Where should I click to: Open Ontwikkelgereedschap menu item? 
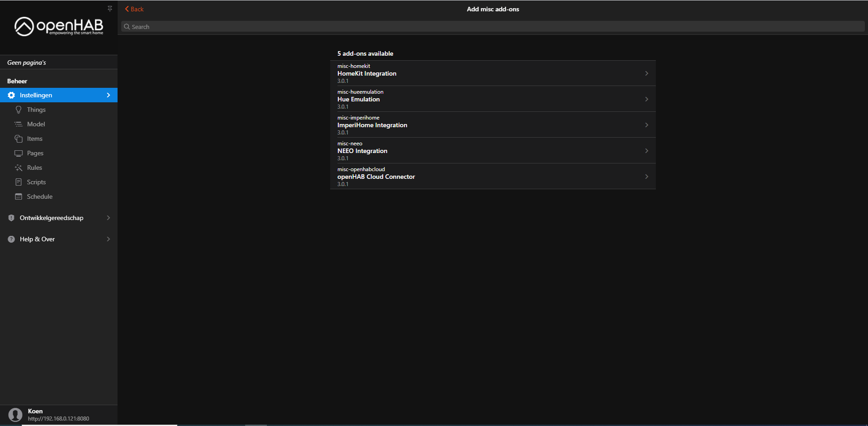click(x=59, y=218)
